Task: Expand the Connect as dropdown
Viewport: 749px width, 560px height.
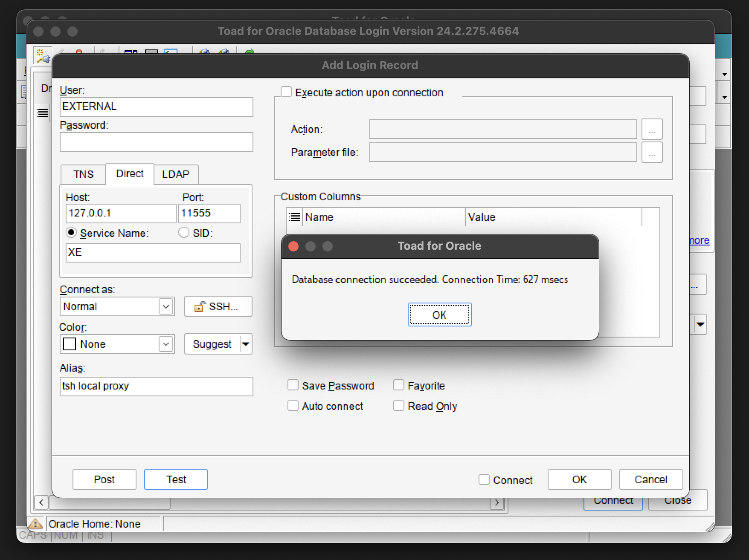Action: [166, 306]
